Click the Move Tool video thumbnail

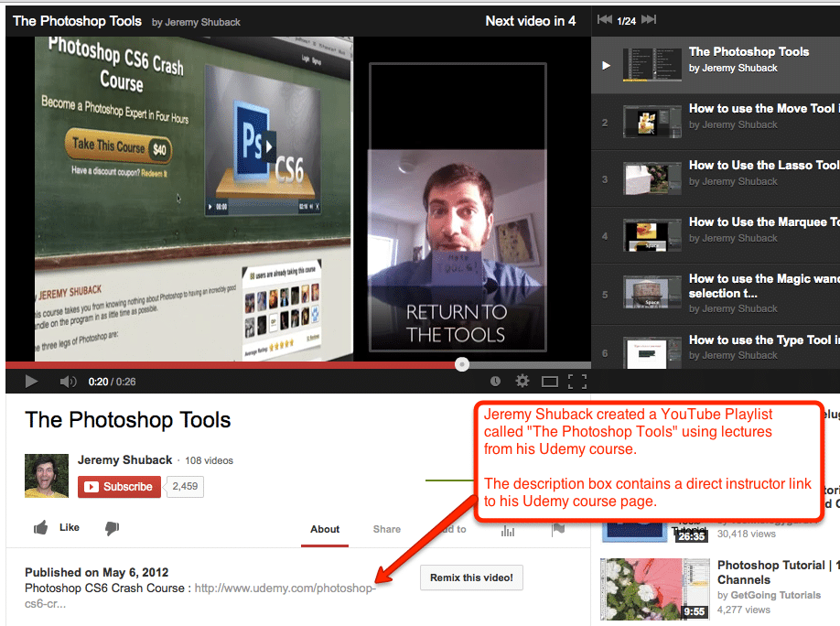[x=652, y=123]
